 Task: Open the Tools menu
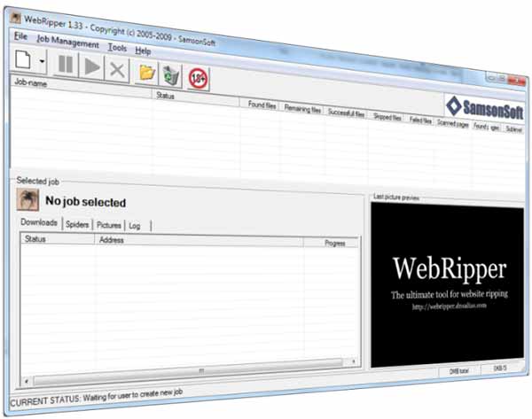[117, 48]
